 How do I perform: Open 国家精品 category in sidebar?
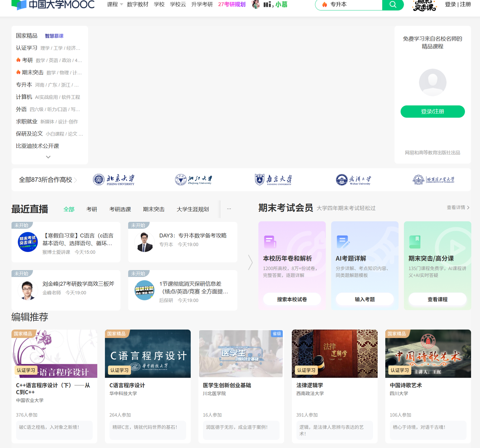(27, 36)
